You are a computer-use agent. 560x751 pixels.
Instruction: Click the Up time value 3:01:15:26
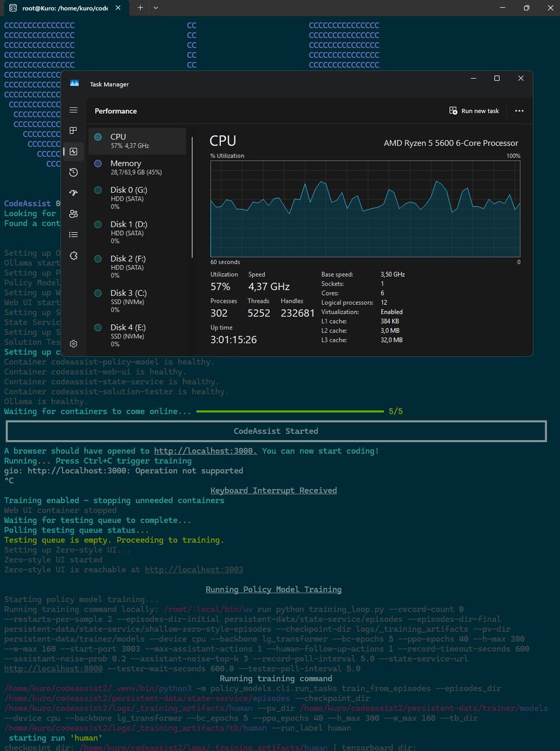(x=233, y=340)
